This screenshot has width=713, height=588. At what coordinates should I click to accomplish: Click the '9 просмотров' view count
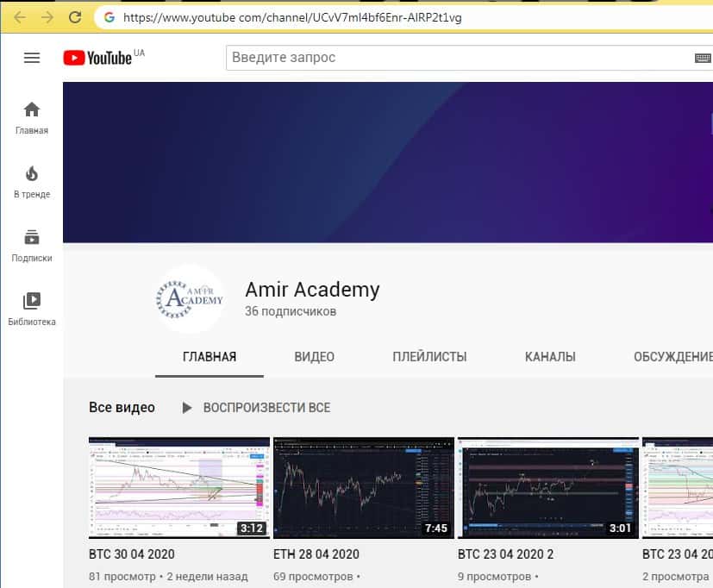[x=494, y=577]
